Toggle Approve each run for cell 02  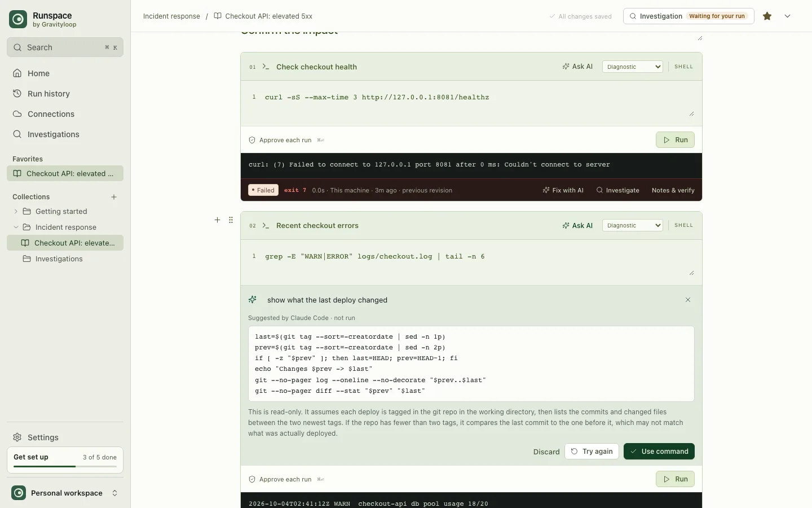coord(280,479)
